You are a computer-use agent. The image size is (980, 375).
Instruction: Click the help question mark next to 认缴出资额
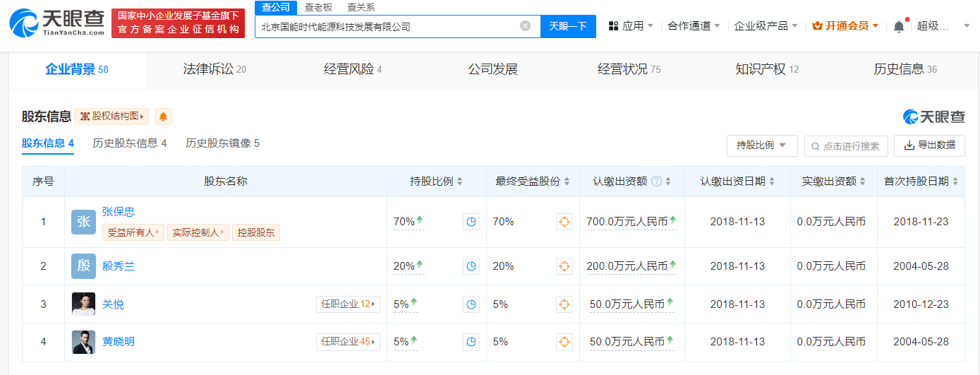(656, 181)
